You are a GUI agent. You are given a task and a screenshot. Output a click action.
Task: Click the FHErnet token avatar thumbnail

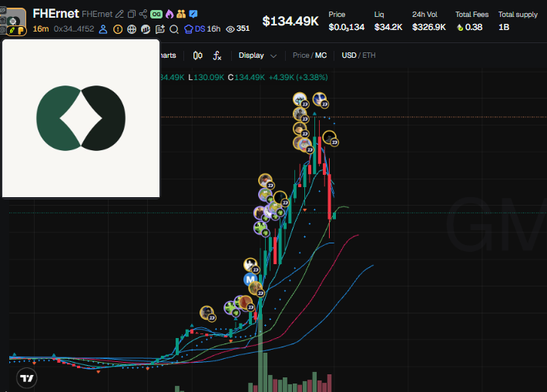[15, 18]
